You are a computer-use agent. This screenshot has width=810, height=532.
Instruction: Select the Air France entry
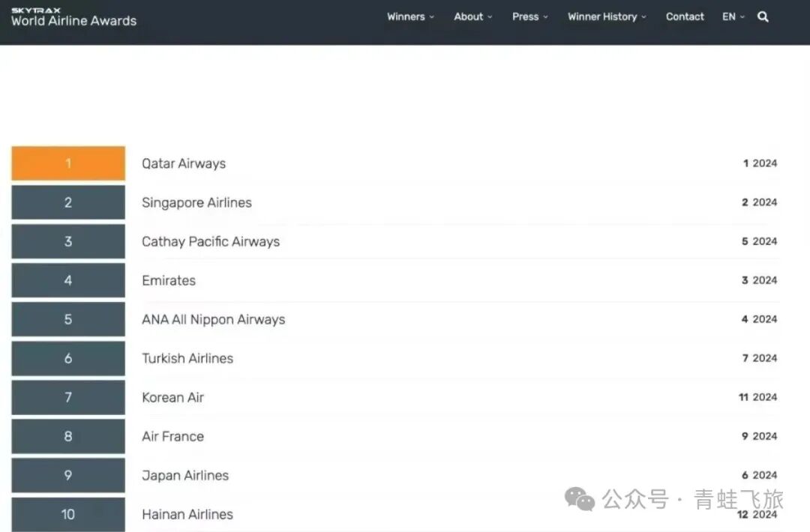172,437
